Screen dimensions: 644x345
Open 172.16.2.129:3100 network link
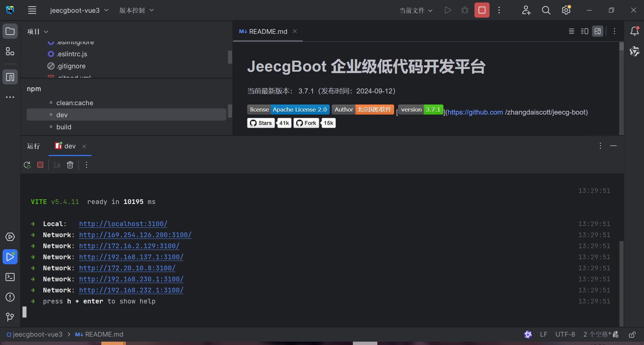tap(129, 246)
